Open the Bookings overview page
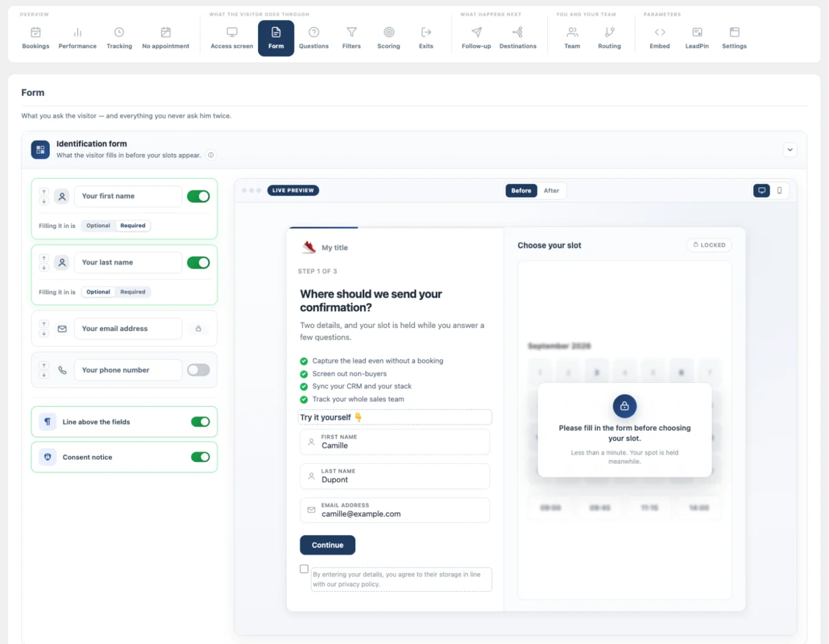Viewport: 829px width, 644px height. (36, 38)
